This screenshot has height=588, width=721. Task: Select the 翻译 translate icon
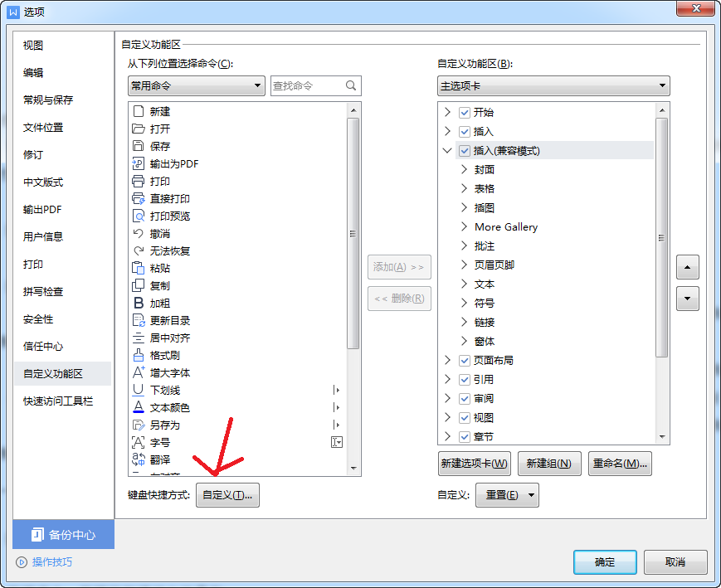coord(138,459)
